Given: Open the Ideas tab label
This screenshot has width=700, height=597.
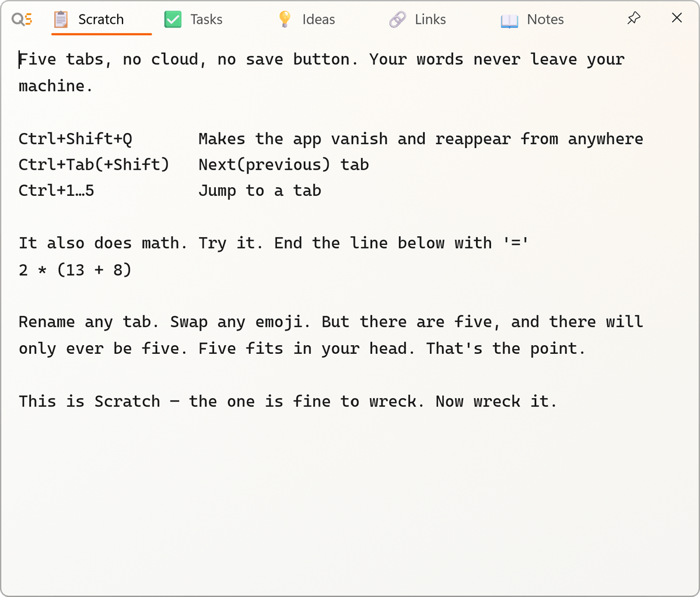Looking at the screenshot, I should (318, 19).
